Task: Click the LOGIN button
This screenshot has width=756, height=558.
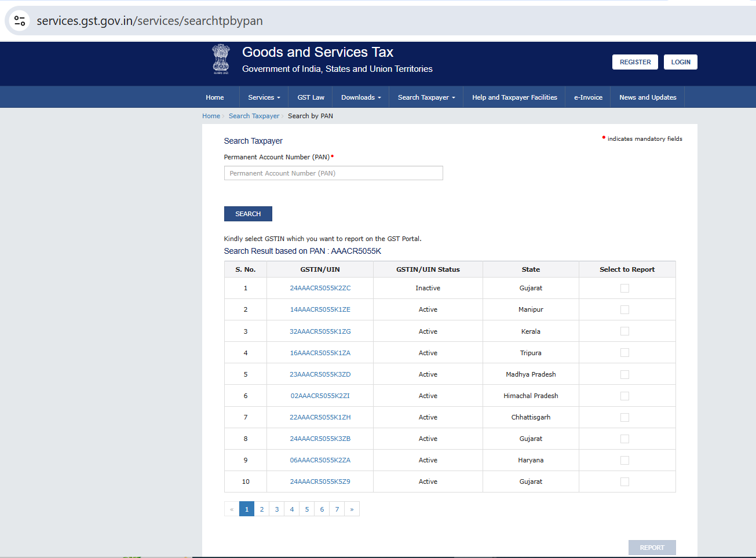Action: pos(680,62)
